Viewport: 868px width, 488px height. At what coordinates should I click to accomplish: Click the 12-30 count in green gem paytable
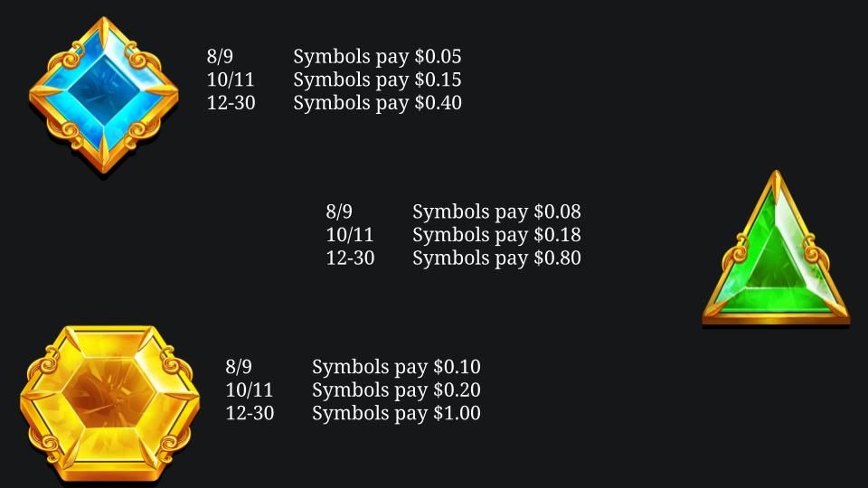[350, 258]
